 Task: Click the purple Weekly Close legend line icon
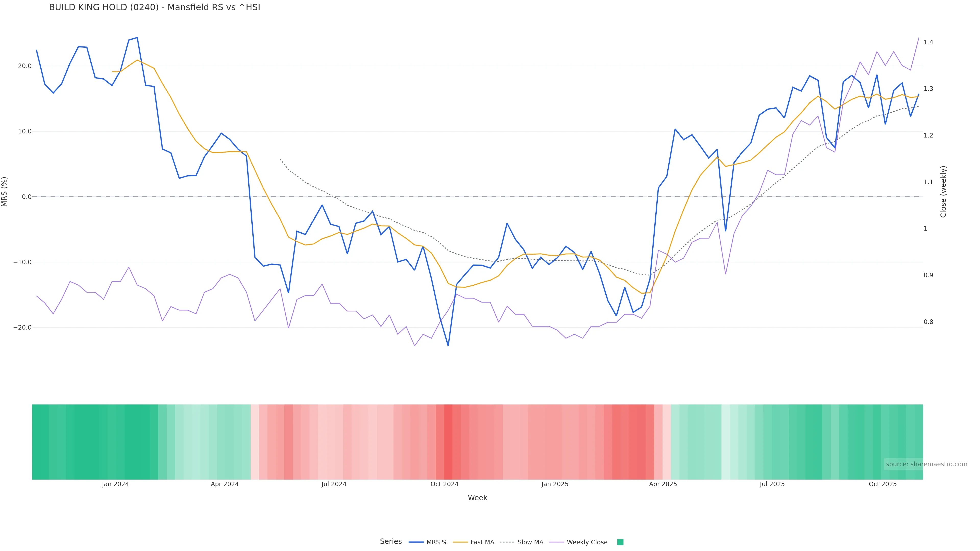coord(557,542)
